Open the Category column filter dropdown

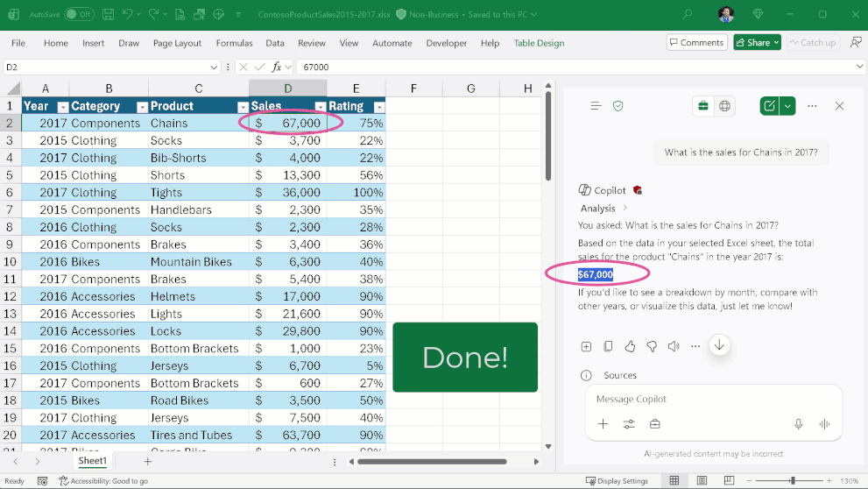click(x=142, y=107)
